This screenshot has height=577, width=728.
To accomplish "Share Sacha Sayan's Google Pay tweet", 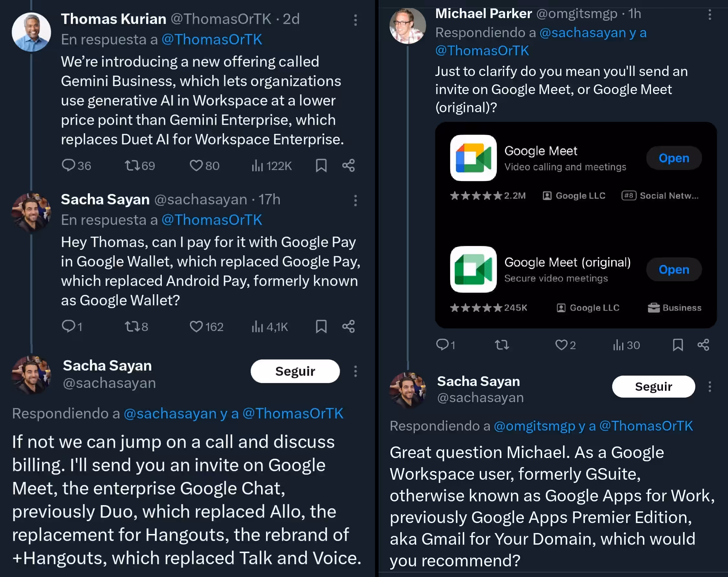I will point(348,326).
